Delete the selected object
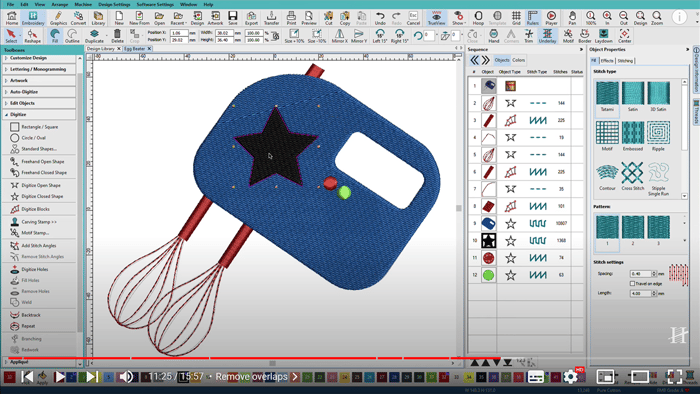The height and width of the screenshot is (394, 700). [117, 36]
